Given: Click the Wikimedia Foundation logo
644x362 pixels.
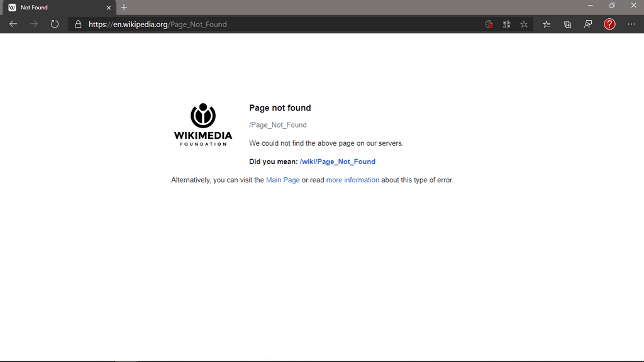Looking at the screenshot, I should [x=203, y=124].
